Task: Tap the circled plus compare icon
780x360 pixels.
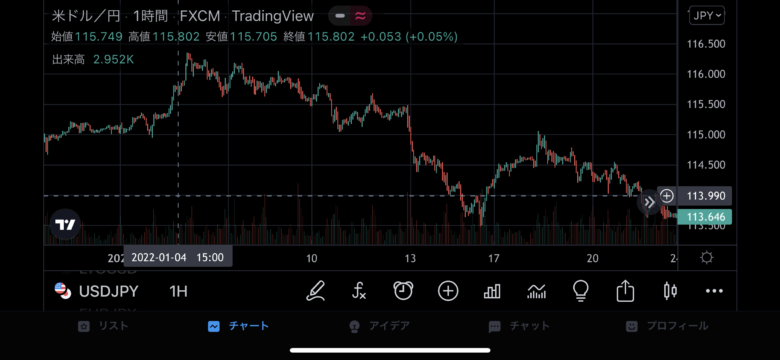Action: 448,291
